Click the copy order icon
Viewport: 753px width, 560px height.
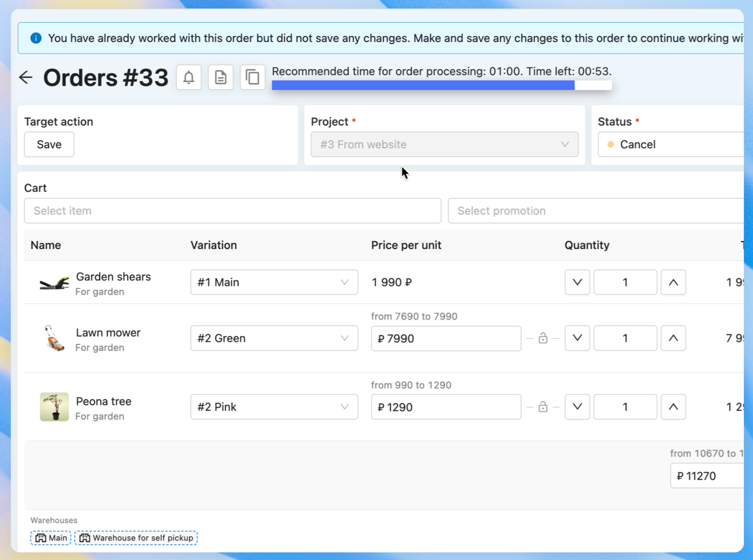pos(253,77)
